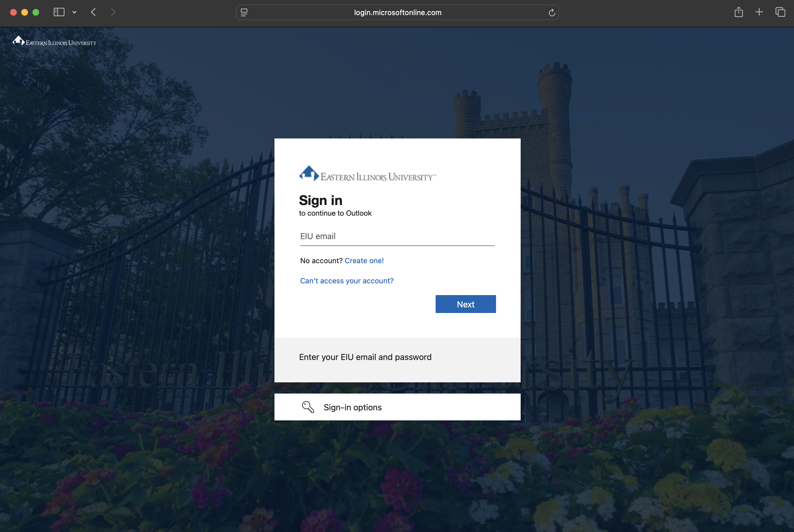This screenshot has width=794, height=532.
Task: Toggle the Safari sidebar icon
Action: pos(59,12)
